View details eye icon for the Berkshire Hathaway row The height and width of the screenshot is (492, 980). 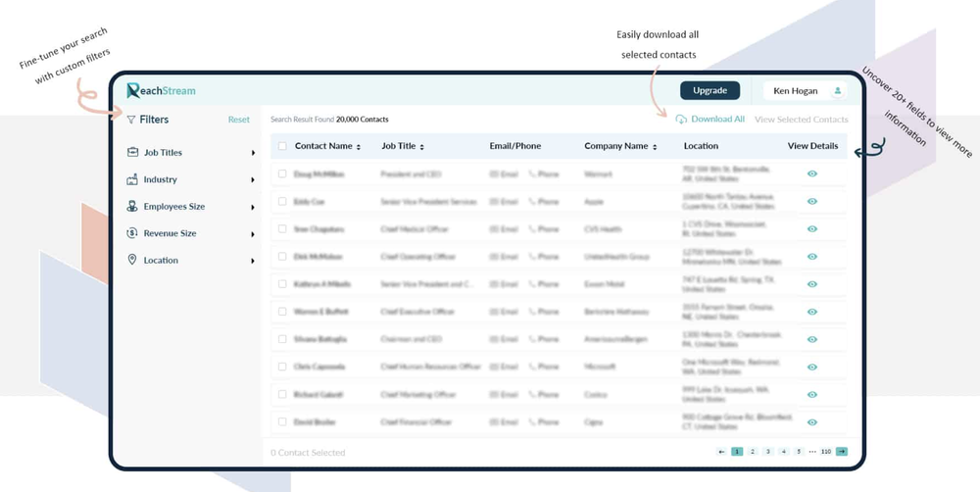(x=811, y=312)
